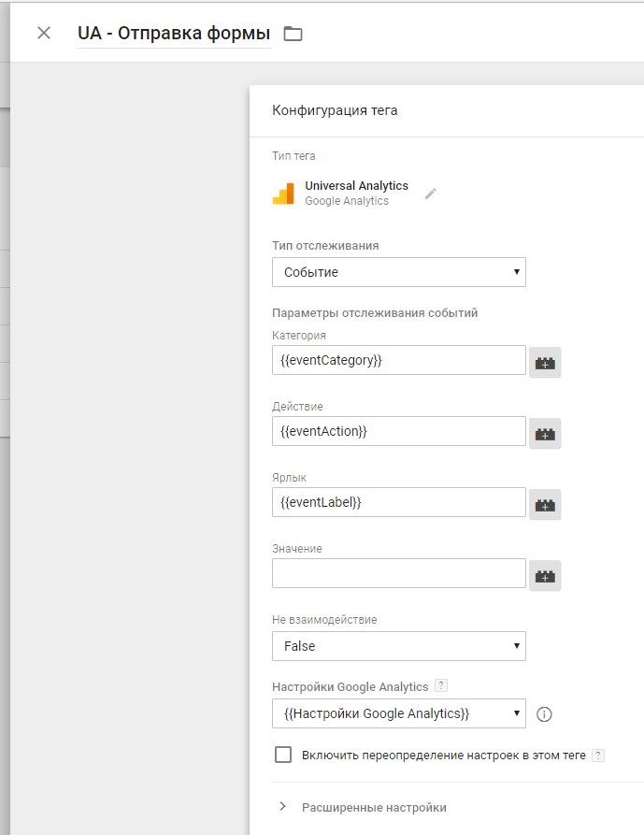This screenshot has width=644, height=835.
Task: Expand Расширенные настройки section
Action: pos(363,807)
